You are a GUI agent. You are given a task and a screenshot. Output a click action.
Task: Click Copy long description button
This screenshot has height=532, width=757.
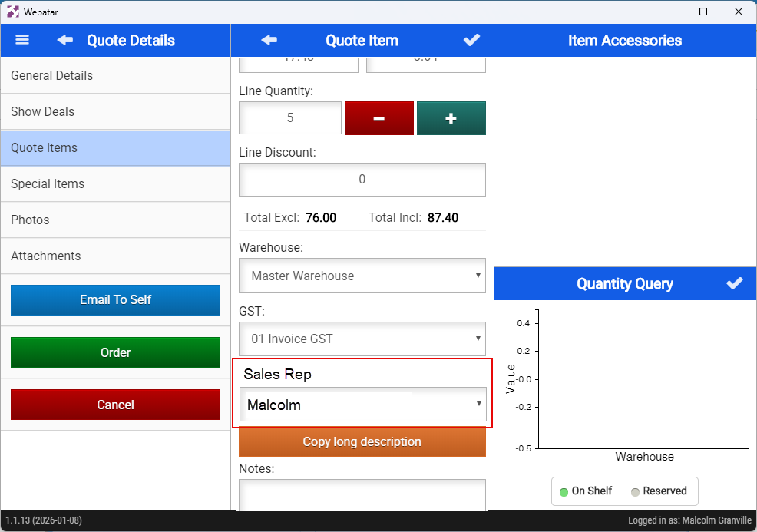(x=362, y=441)
